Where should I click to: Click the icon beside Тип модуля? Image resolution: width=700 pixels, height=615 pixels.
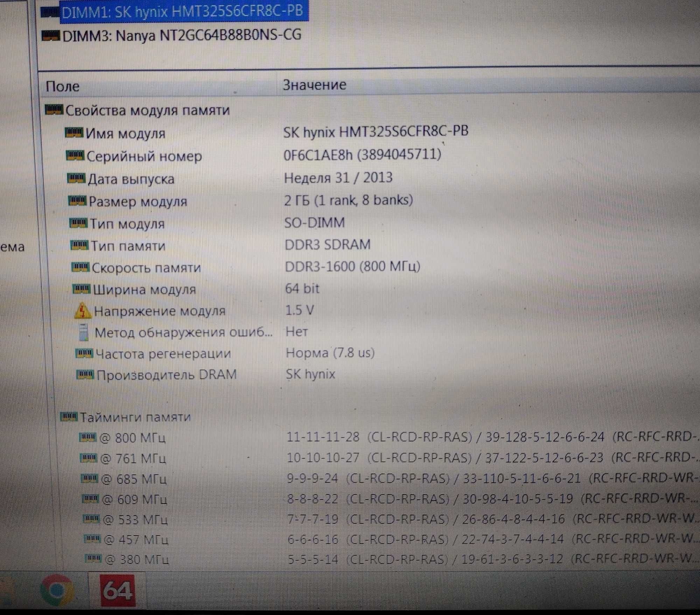tap(78, 223)
